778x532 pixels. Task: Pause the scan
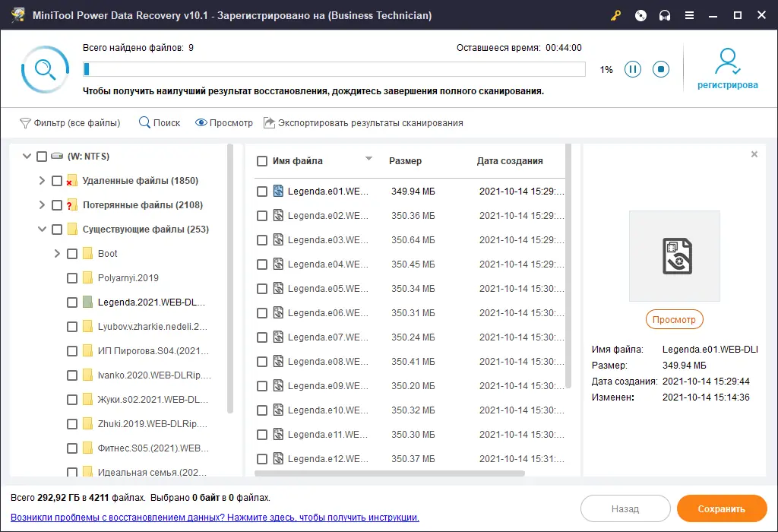click(633, 69)
